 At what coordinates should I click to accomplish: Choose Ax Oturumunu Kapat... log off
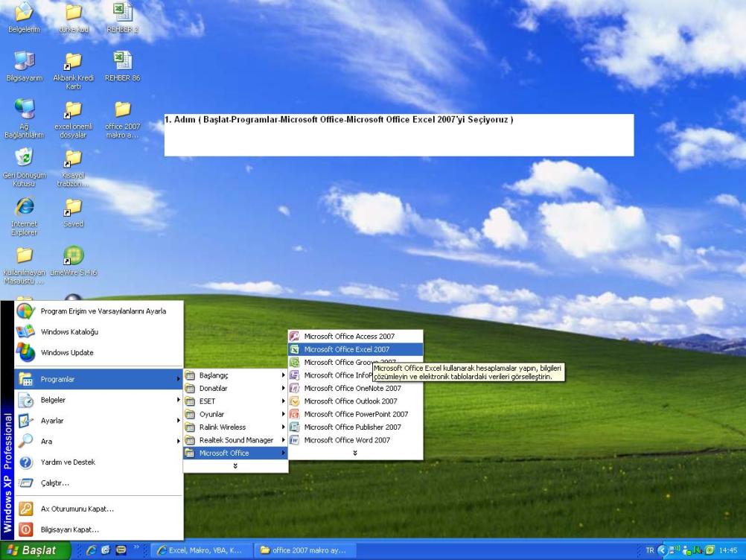(98, 509)
